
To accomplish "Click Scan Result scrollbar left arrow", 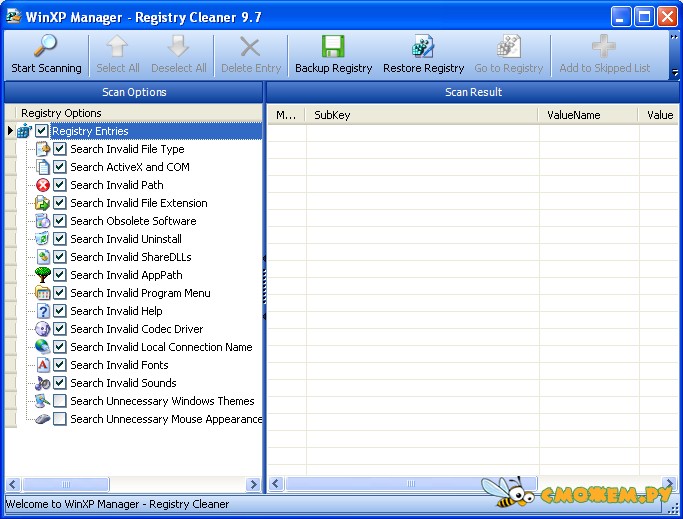I will coord(276,484).
